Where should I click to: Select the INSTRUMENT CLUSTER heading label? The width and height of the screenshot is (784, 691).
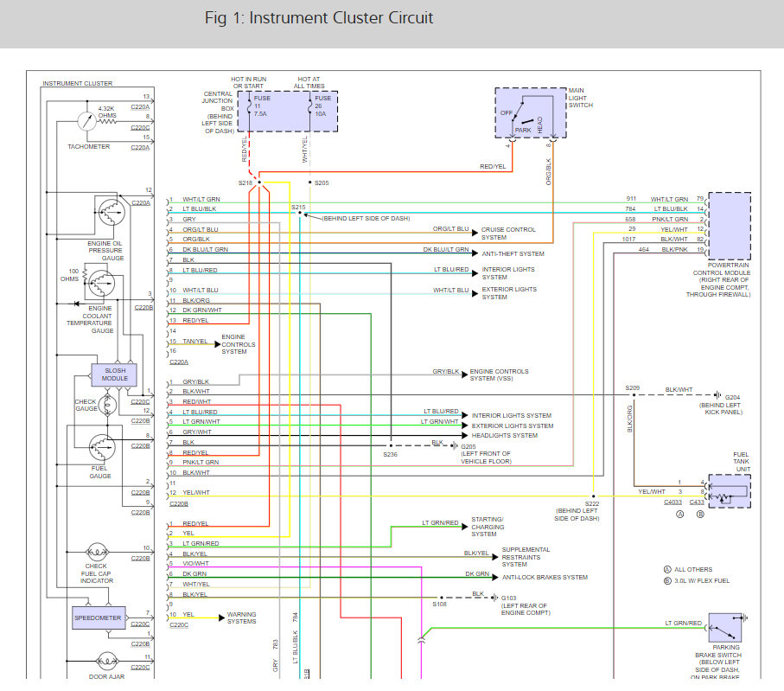78,84
